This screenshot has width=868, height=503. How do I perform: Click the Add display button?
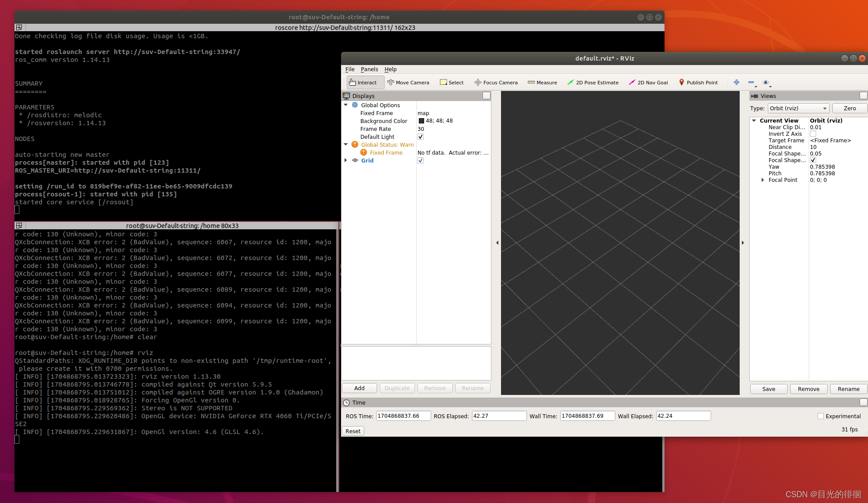pos(359,388)
